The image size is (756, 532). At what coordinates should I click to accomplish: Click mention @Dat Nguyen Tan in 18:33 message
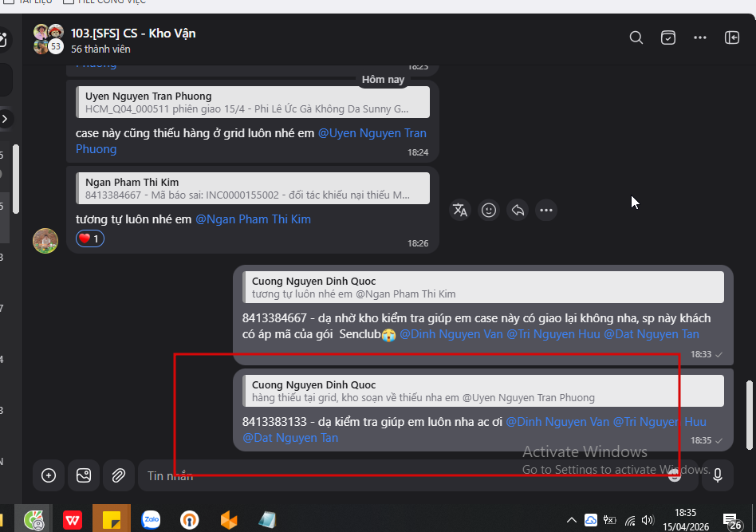click(651, 333)
